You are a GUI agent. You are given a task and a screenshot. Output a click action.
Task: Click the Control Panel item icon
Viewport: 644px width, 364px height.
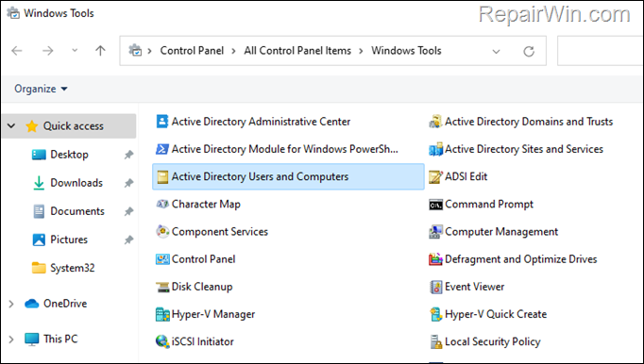click(162, 259)
